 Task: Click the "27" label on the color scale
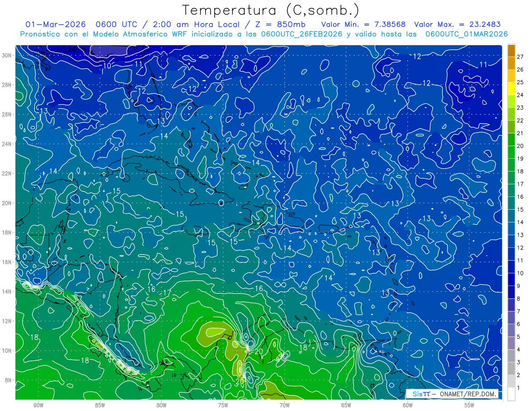[x=520, y=56]
